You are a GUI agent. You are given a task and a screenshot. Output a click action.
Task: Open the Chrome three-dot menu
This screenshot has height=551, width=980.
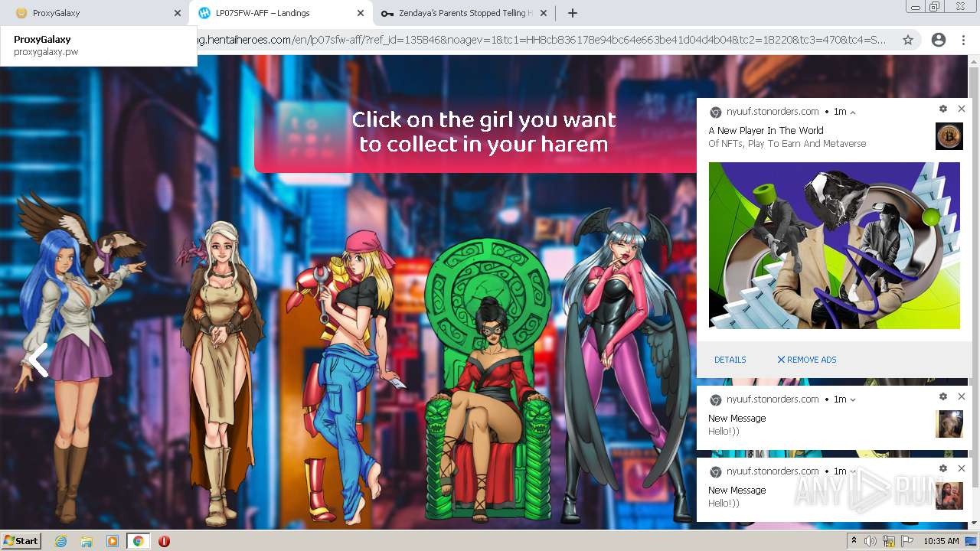click(963, 40)
